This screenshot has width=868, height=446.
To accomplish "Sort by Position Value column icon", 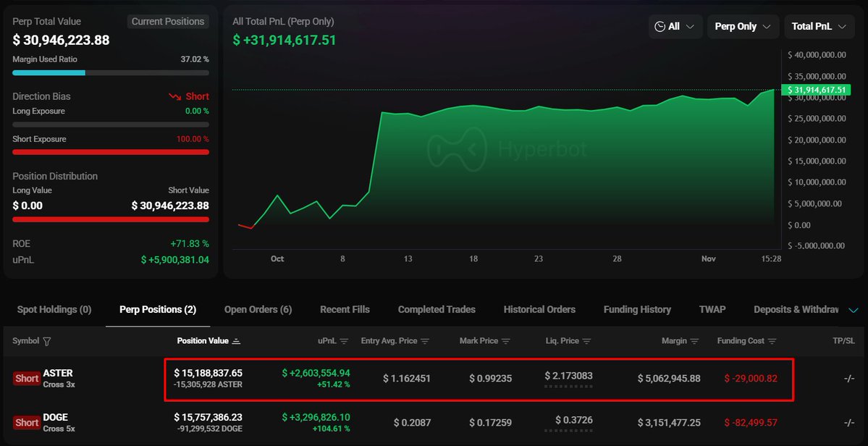I will click(x=237, y=341).
